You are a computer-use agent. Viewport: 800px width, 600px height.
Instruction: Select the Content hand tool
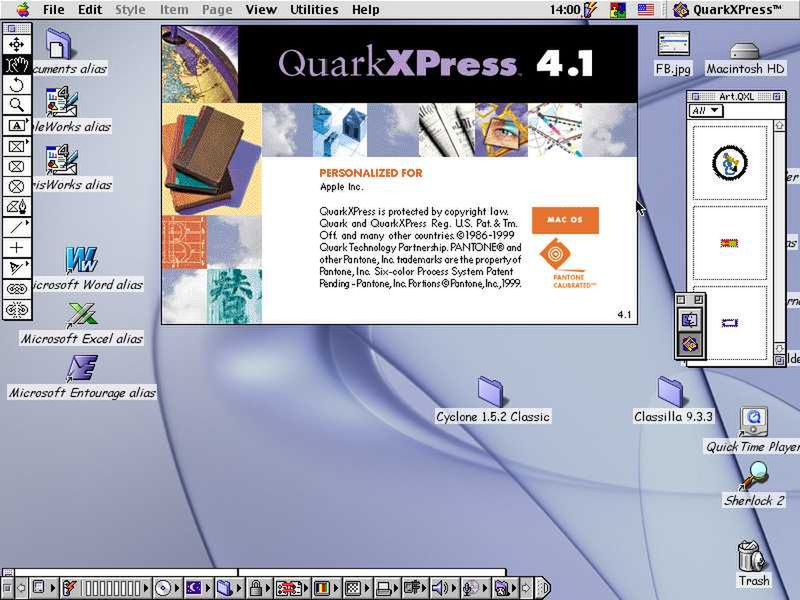click(16, 65)
